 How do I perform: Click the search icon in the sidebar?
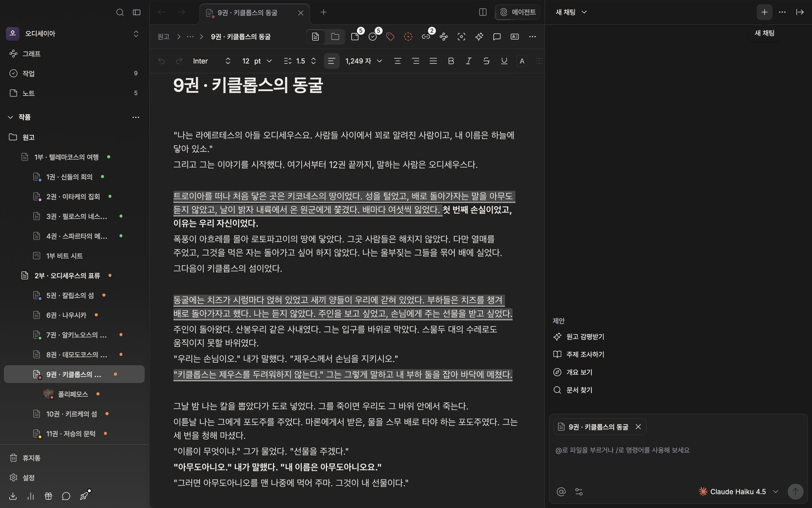tap(120, 12)
